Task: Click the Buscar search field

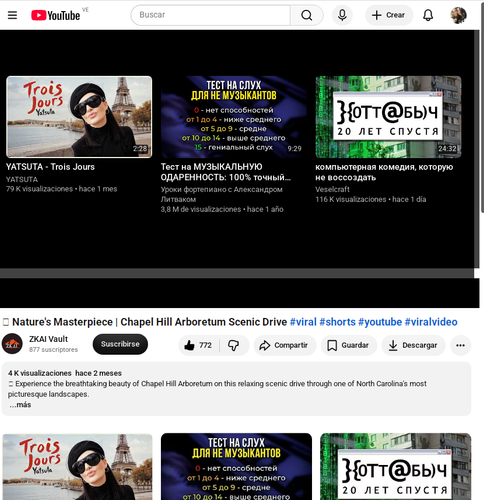Action: [x=211, y=15]
